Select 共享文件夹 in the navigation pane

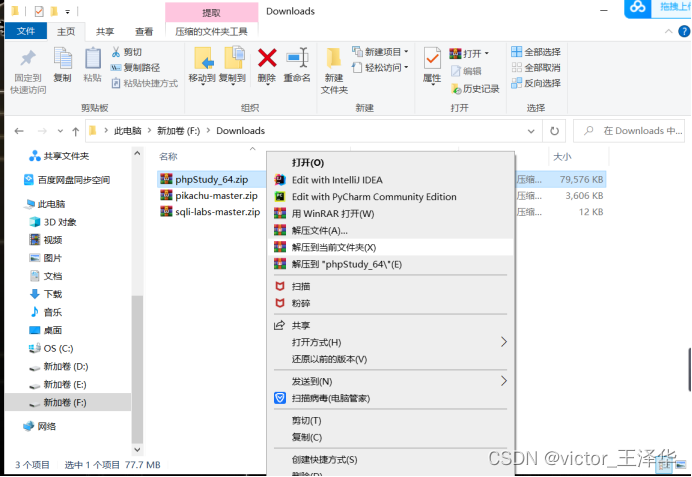click(59, 156)
